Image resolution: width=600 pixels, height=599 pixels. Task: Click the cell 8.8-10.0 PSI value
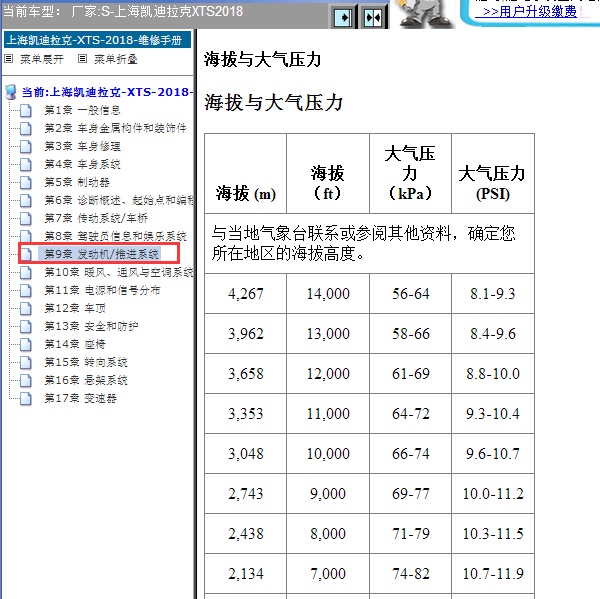[493, 374]
